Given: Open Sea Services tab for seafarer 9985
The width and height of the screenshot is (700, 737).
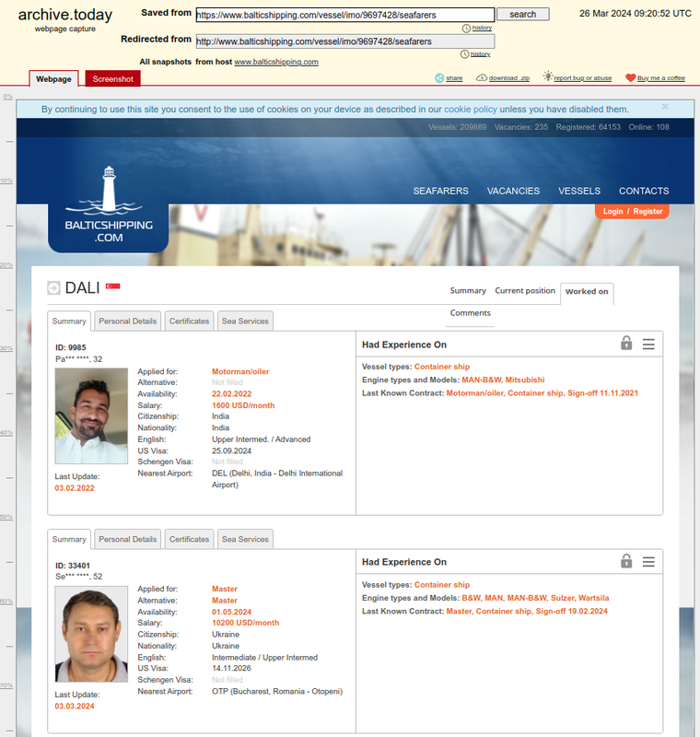Looking at the screenshot, I should (x=245, y=321).
